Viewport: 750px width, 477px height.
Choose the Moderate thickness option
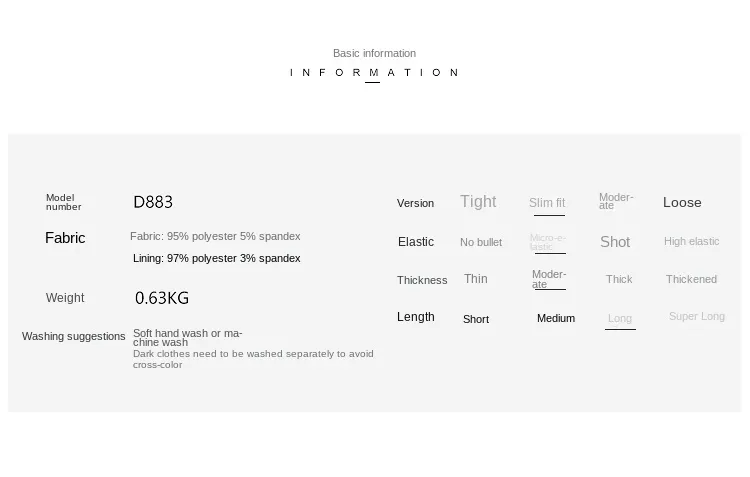pos(549,279)
